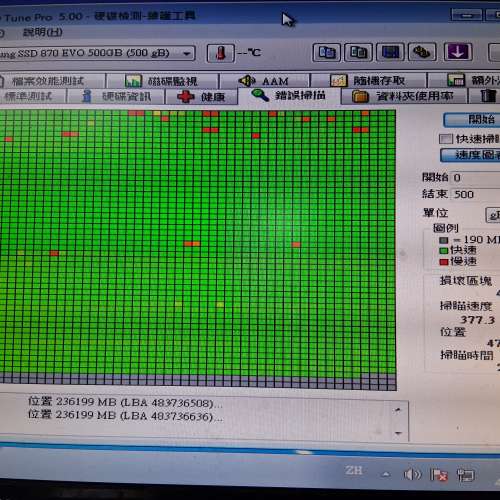Open the 說明(H) help menu
Viewport: 500px width, 500px height.
point(43,32)
